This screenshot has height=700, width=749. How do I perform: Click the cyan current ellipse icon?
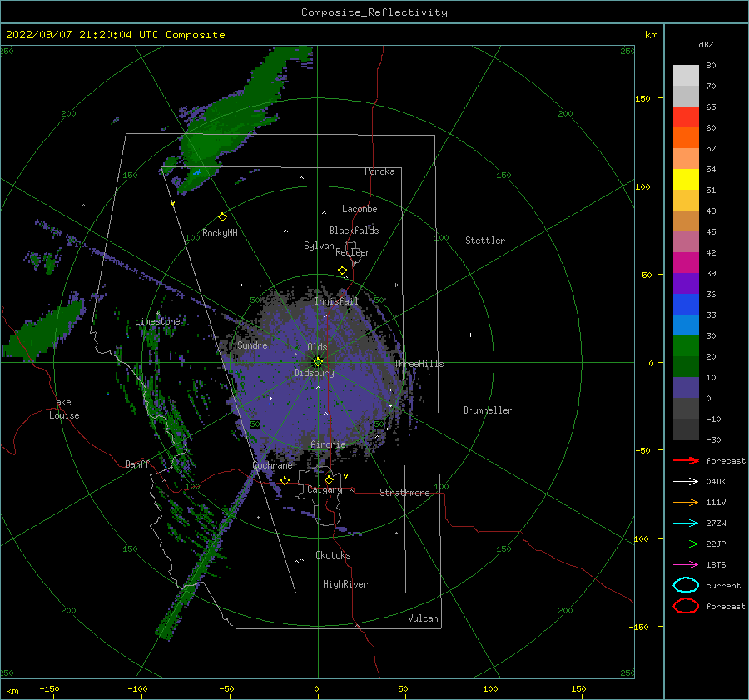point(686,585)
